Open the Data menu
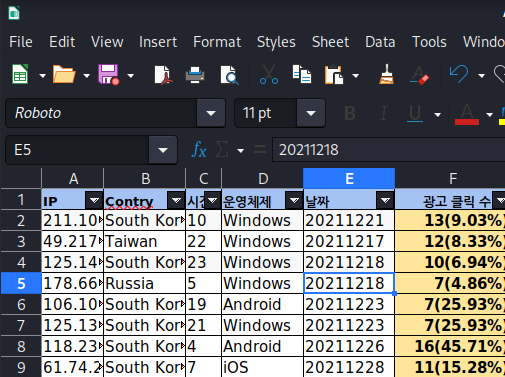Image resolution: width=505 pixels, height=377 pixels. tap(380, 42)
